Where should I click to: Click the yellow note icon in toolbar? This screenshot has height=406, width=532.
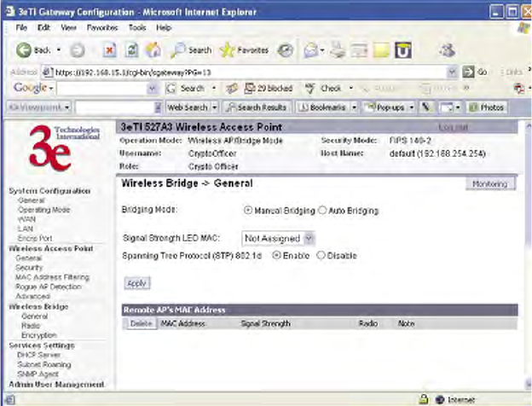(381, 50)
